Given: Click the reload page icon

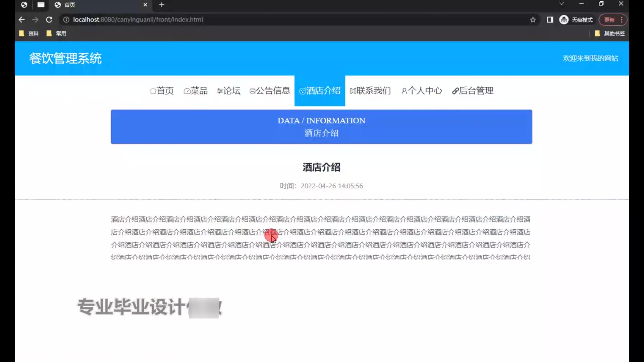Looking at the screenshot, I should point(49,20).
